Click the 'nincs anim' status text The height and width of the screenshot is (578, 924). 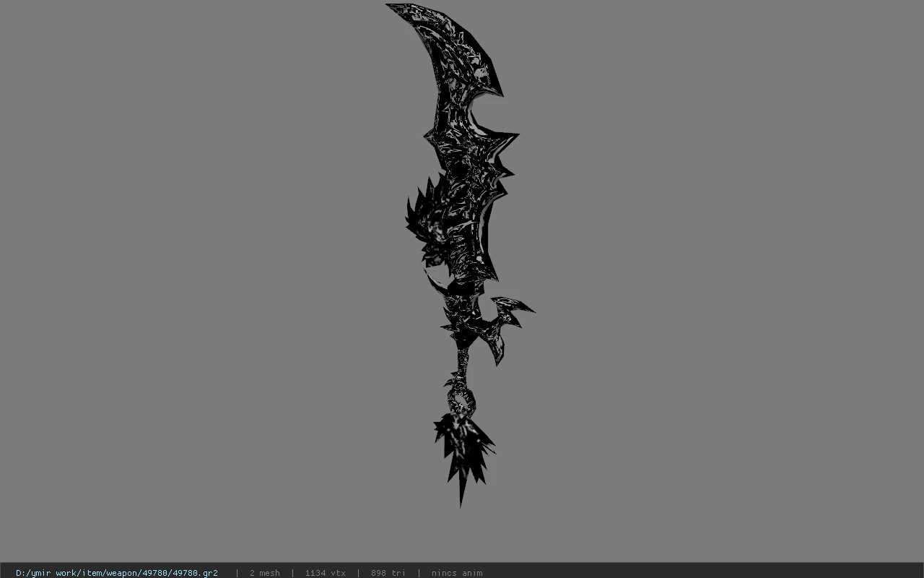tap(457, 573)
